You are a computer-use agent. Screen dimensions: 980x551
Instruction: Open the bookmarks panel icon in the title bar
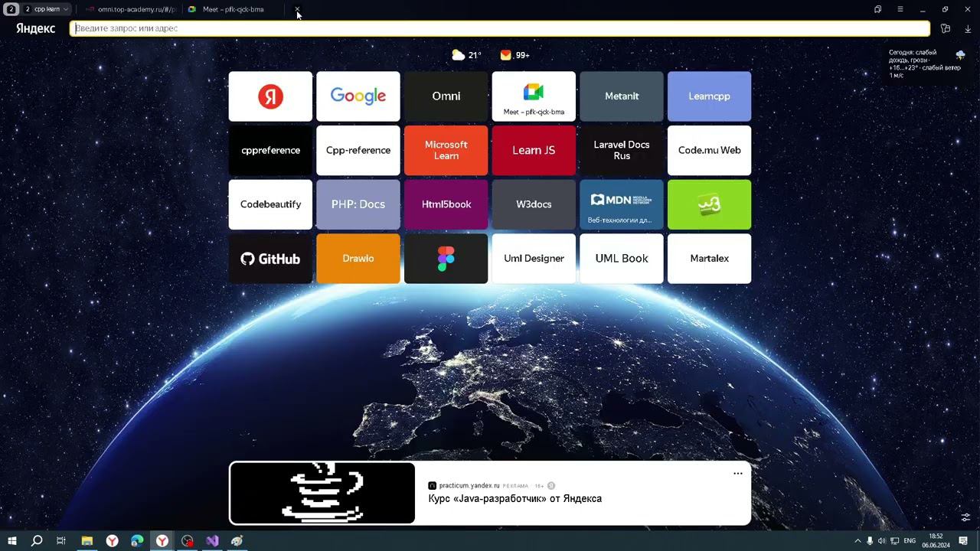pos(877,9)
